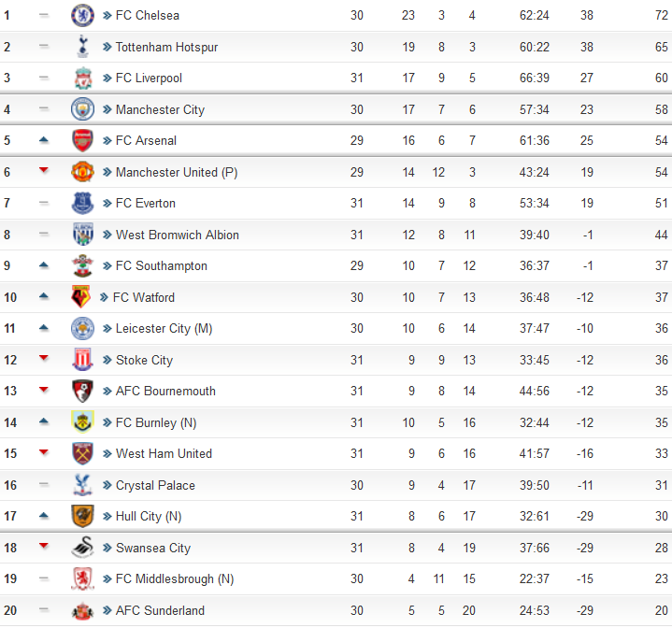Click the Manchester City round crest
The image size is (672, 628).
[x=82, y=109]
